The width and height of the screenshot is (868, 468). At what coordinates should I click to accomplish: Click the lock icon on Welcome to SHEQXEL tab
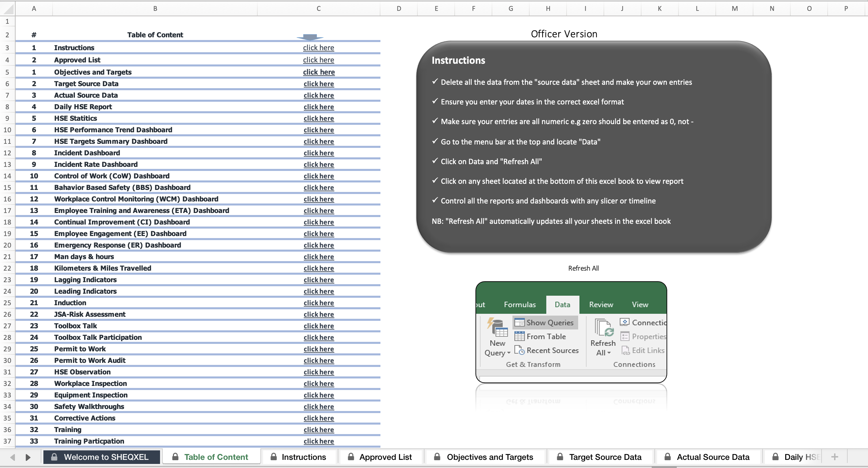click(54, 456)
